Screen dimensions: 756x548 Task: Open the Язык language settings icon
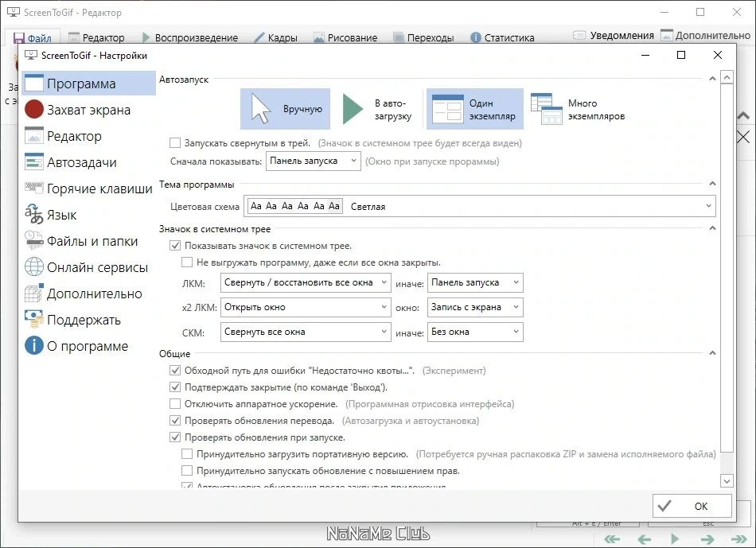(33, 215)
